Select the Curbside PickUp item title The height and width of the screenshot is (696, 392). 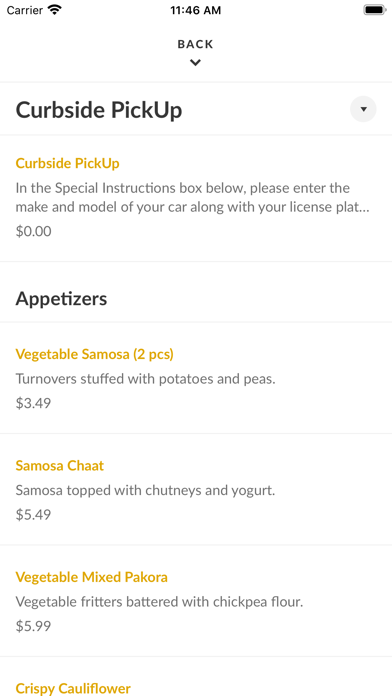point(67,163)
